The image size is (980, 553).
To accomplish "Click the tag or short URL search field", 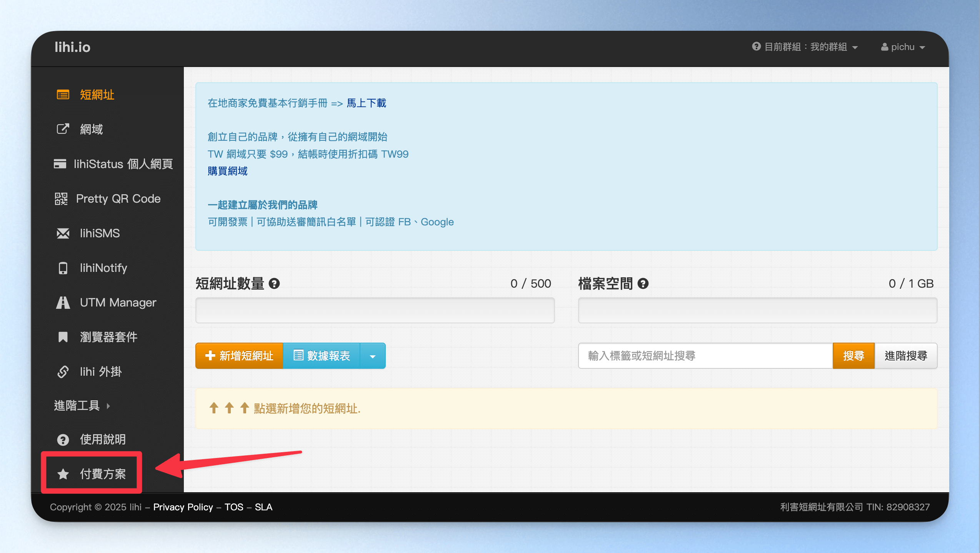I will pos(705,356).
